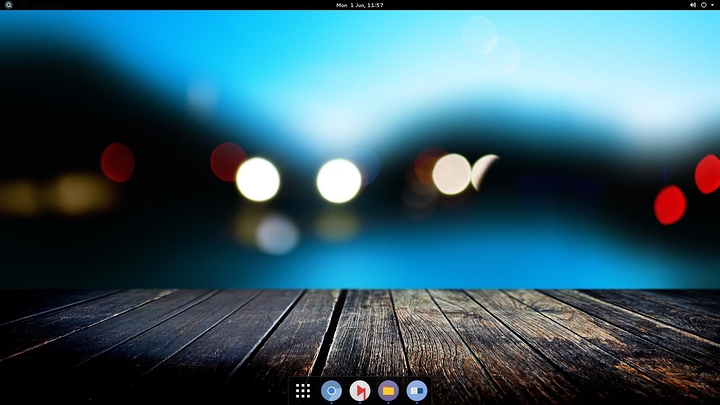The height and width of the screenshot is (405, 720).
Task: Open the Files folder icon in dock
Action: 388,391
